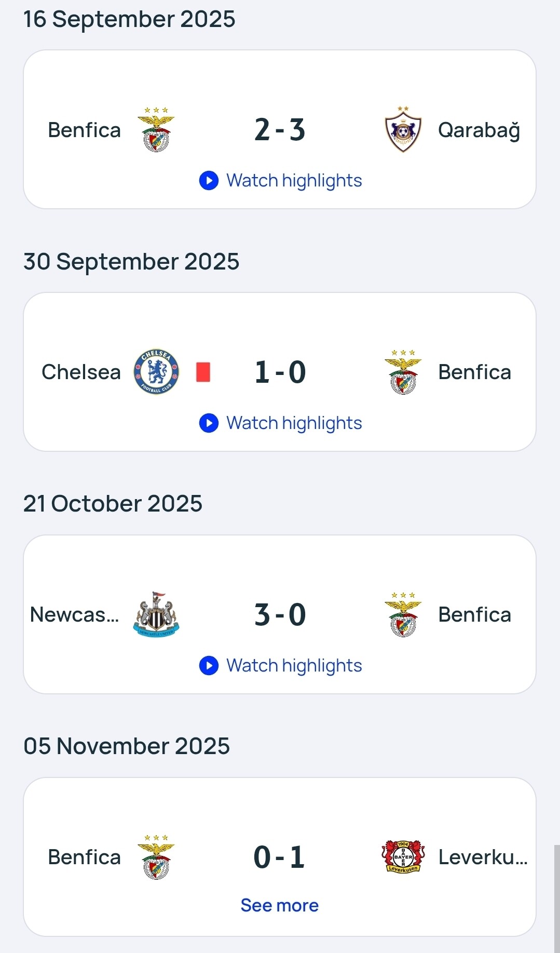Click the Newcastle United crest
This screenshot has height=953, width=560.
[x=156, y=614]
